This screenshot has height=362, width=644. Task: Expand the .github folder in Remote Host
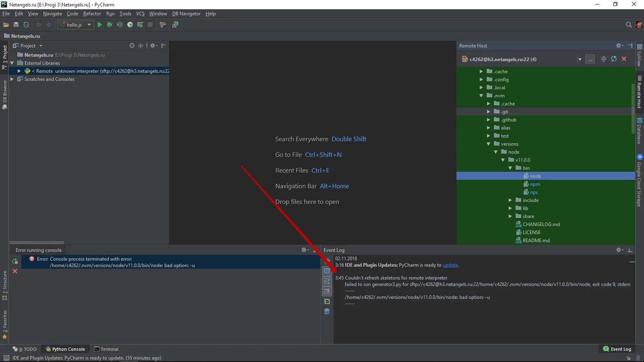[488, 120]
